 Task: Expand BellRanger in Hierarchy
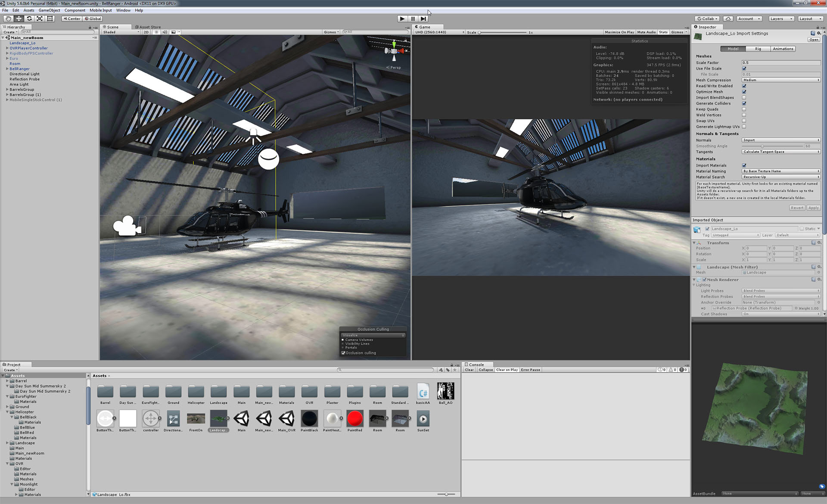point(7,69)
